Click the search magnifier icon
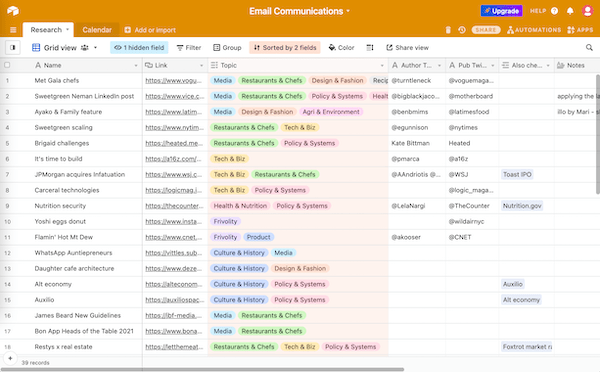This screenshot has height=372, width=600. click(589, 47)
